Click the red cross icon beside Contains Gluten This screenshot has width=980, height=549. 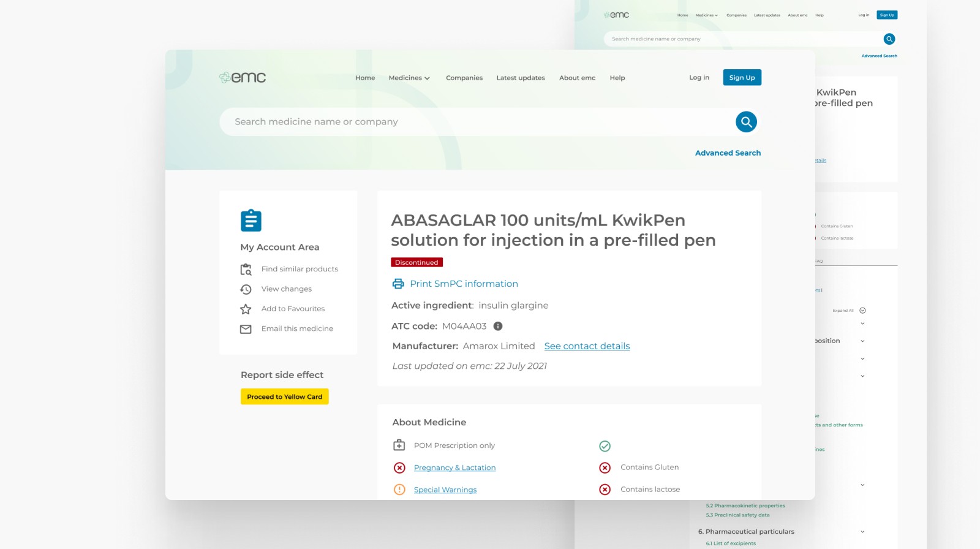pyautogui.click(x=605, y=468)
